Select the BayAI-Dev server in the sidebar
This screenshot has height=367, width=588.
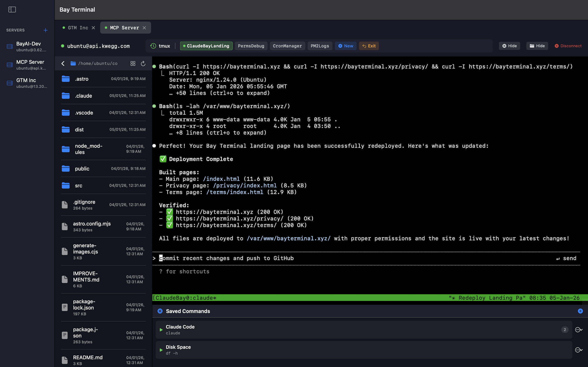coord(28,47)
